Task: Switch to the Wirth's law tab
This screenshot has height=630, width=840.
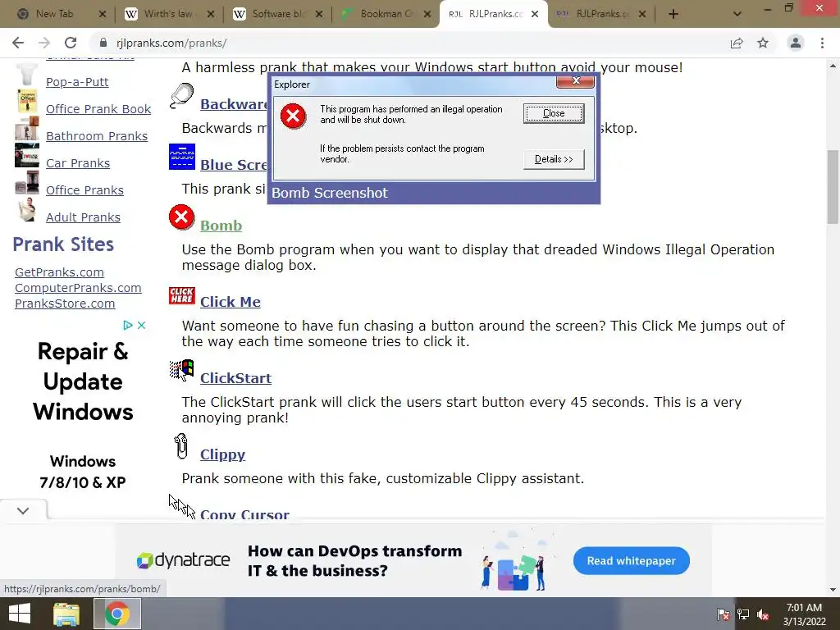Action: coord(168,14)
